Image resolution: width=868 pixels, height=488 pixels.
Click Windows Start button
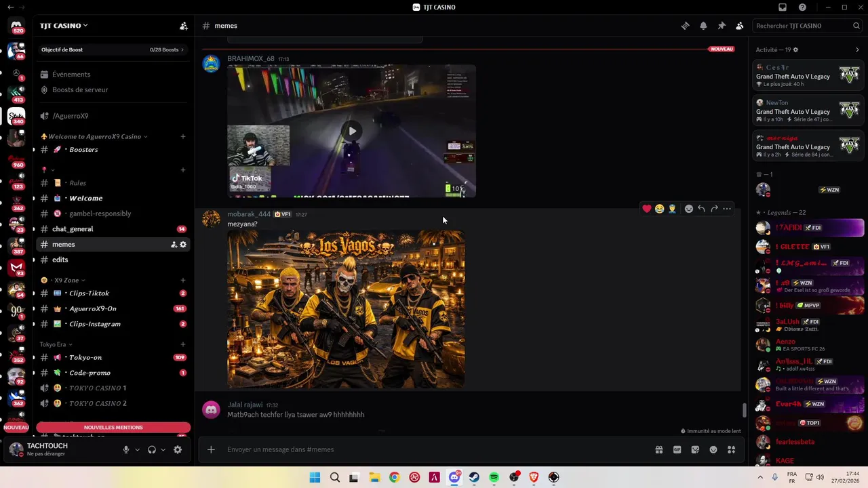[x=315, y=477]
